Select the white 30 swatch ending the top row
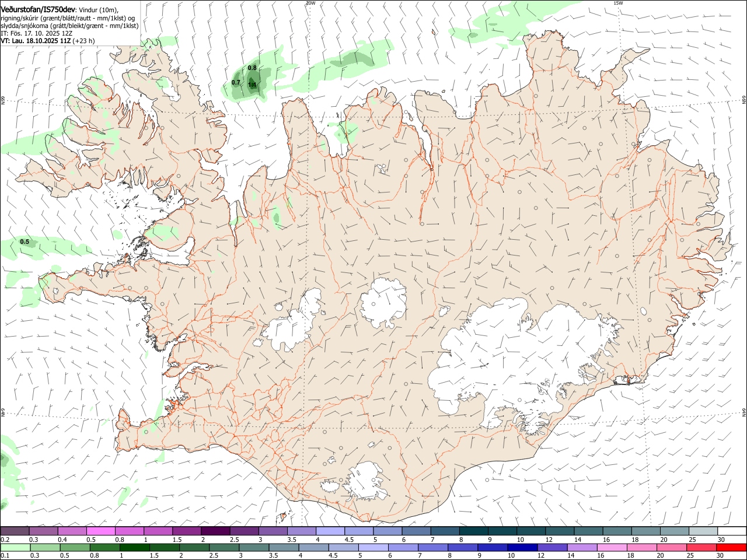This screenshot has height=560, width=747. pyautogui.click(x=732, y=531)
